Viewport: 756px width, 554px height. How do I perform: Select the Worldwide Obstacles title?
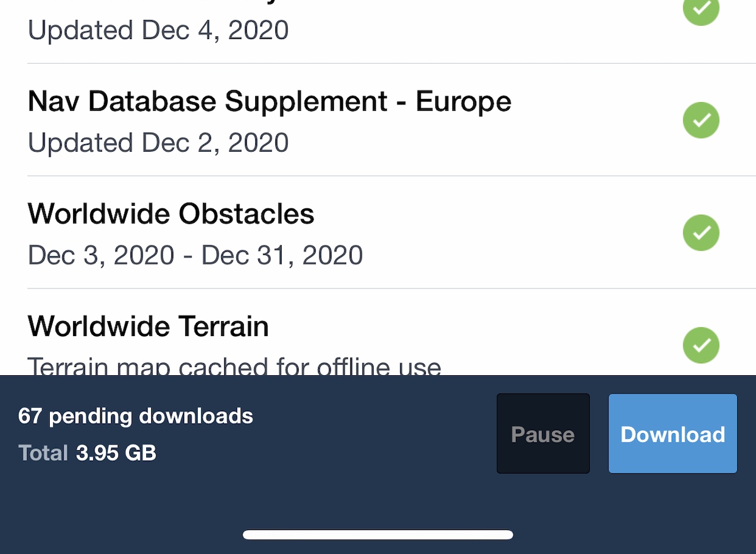pyautogui.click(x=171, y=214)
